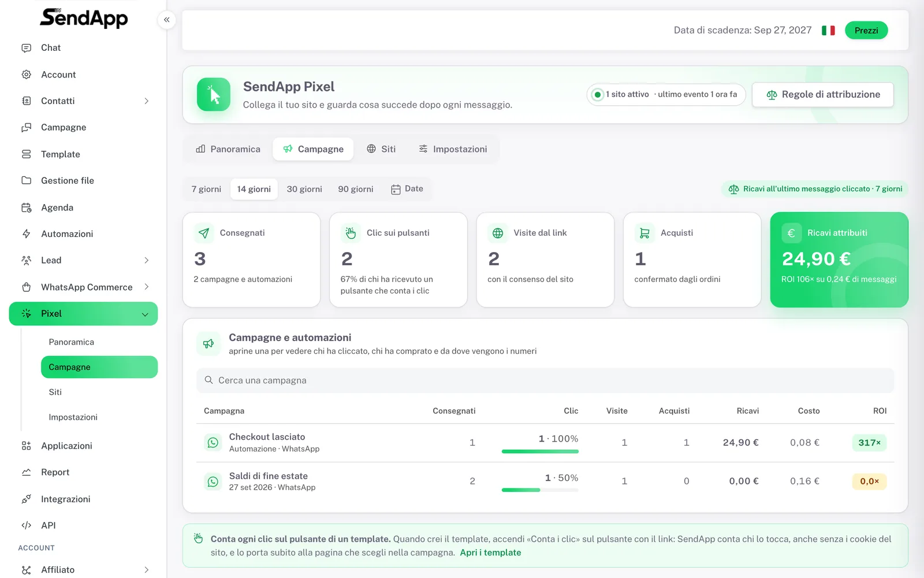Click the Ricavi all'ultimo messaggio cliccato badge
The height and width of the screenshot is (578, 924).
click(x=815, y=189)
